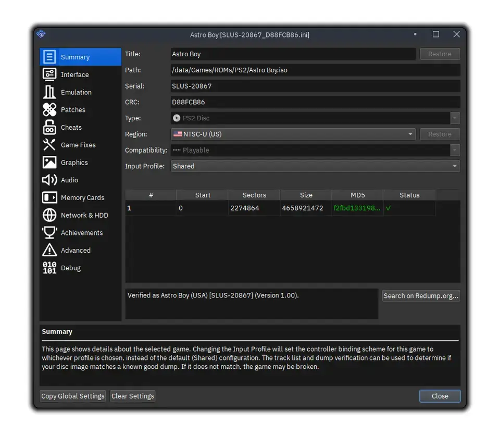Click Search on Redump.org button
The width and height of the screenshot is (500, 448).
click(421, 295)
